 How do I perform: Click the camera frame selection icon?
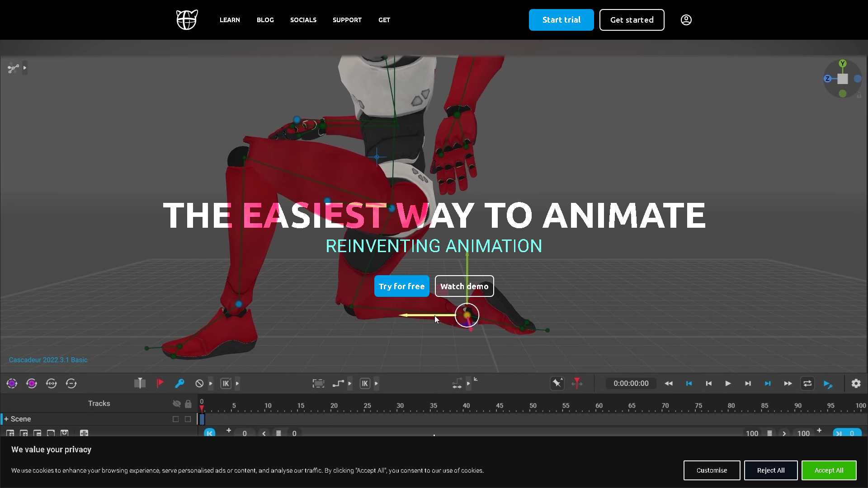pyautogui.click(x=319, y=383)
